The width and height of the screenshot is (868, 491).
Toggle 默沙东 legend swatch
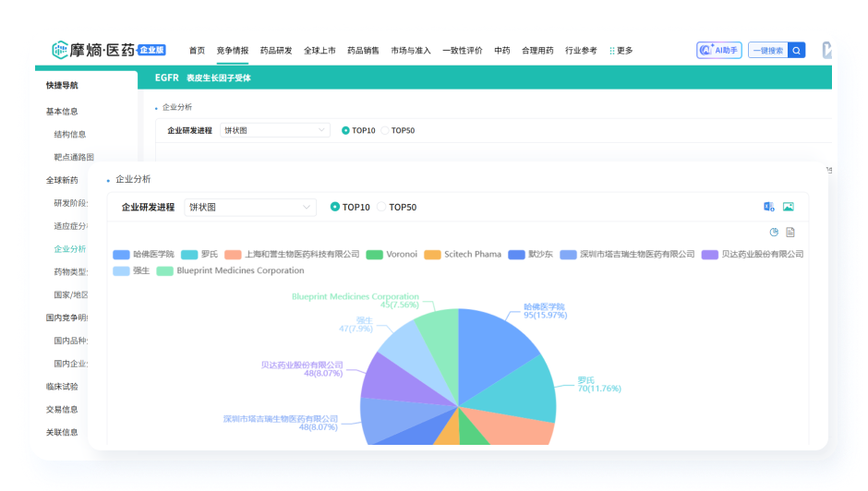(x=516, y=255)
